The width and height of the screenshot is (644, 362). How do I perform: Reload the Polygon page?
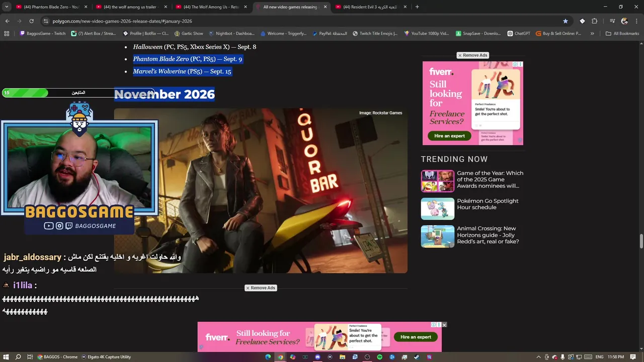pyautogui.click(x=31, y=21)
